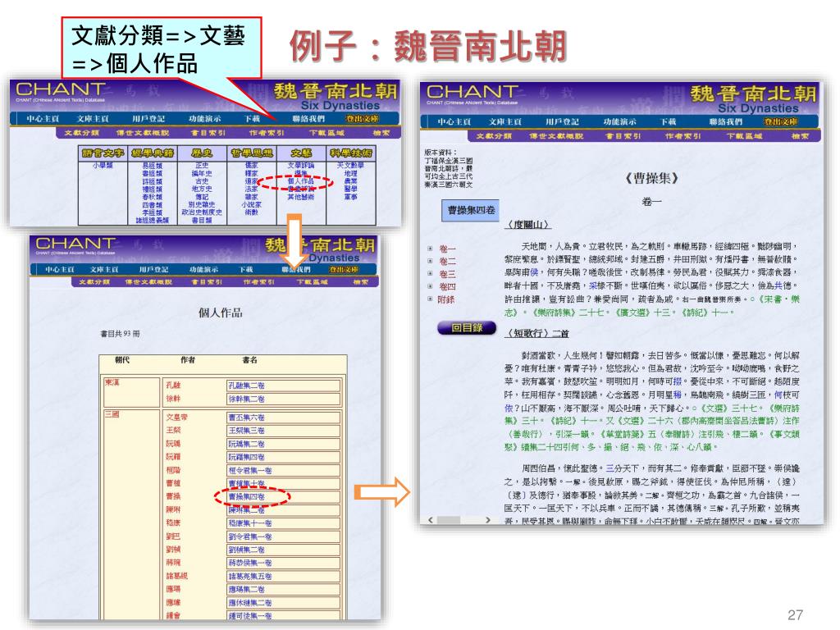
Task: Open 個人作品 link under 文藝
Action: (x=300, y=181)
